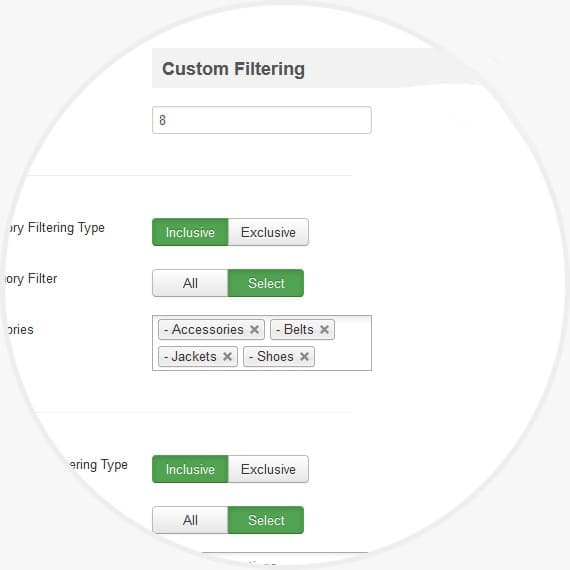570x570 pixels.
Task: Remove the Shoes category tag
Action: pos(304,356)
